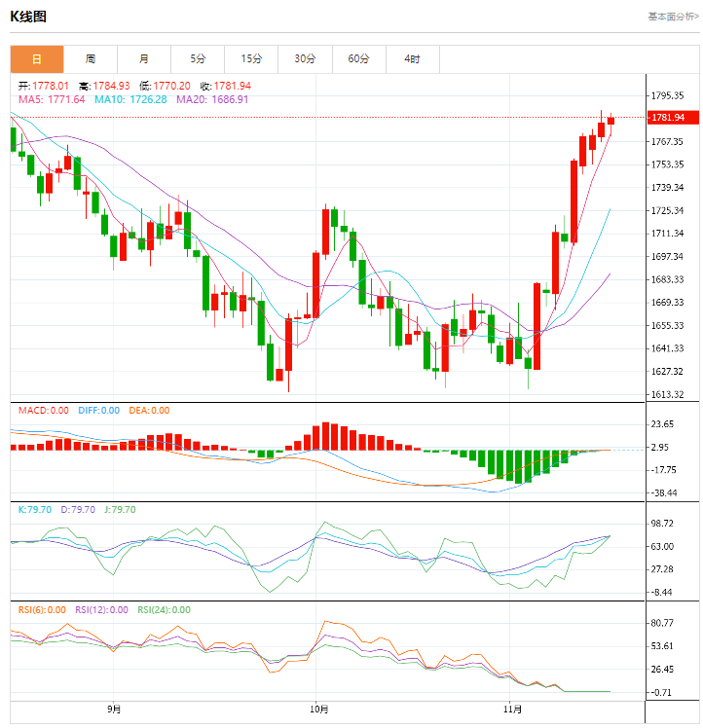703x728 pixels.
Task: Click the MA10: 1726.28 legend label
Action: coord(130,100)
